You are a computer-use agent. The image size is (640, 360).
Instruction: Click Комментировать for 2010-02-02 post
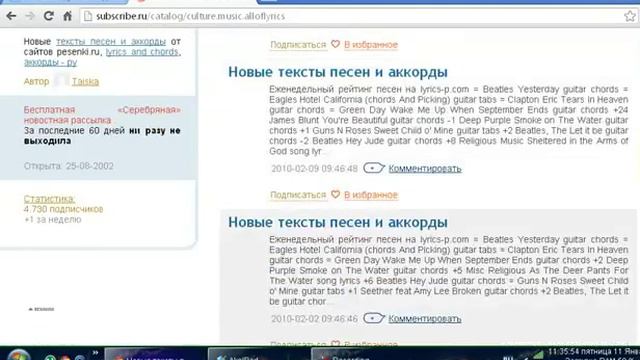(x=425, y=318)
